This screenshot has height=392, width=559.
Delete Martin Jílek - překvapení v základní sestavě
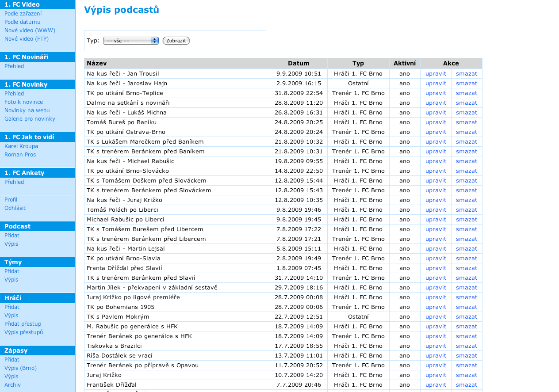coord(467,288)
